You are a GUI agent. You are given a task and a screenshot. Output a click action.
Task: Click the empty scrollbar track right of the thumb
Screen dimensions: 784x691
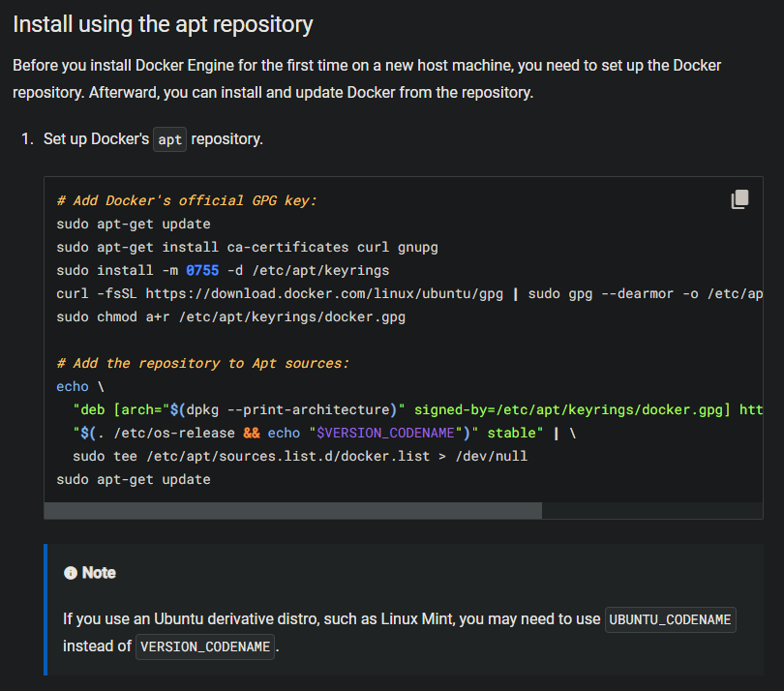coord(652,510)
